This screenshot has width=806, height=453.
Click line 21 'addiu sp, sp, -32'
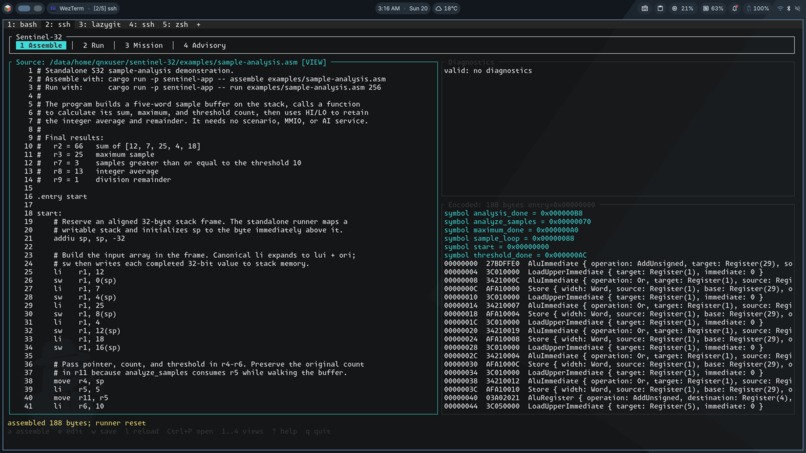click(89, 238)
